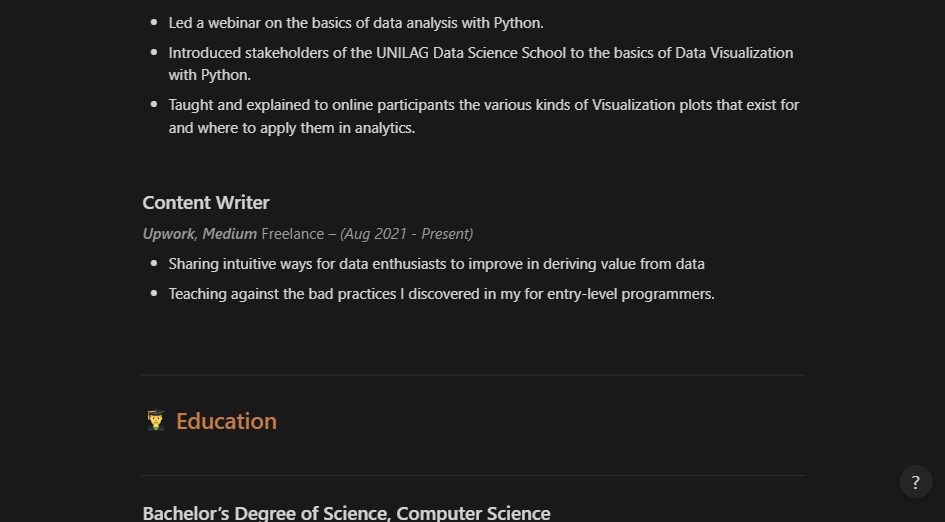
Task: Click the bullet dot before "Introduced stakeholders"
Action: coord(154,51)
